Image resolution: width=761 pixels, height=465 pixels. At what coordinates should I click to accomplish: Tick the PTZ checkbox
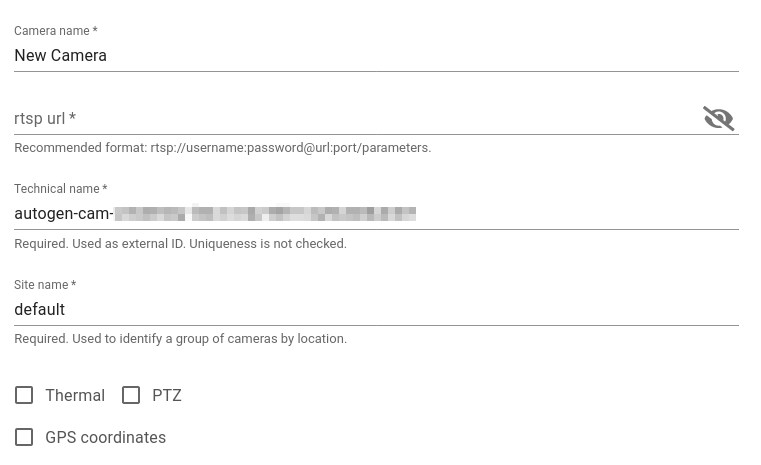131,395
